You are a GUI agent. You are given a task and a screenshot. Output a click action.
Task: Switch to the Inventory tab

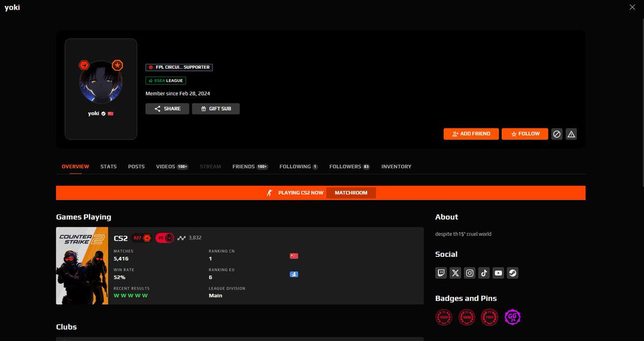pyautogui.click(x=397, y=167)
